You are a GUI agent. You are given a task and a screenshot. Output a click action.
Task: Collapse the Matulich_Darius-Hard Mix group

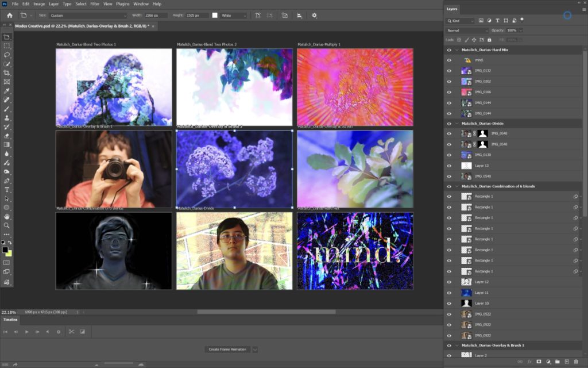457,49
